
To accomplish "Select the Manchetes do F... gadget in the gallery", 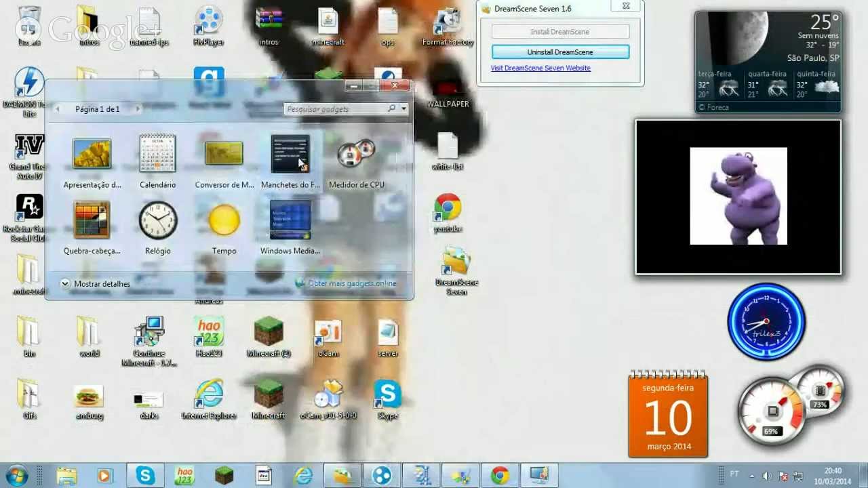I will point(290,161).
